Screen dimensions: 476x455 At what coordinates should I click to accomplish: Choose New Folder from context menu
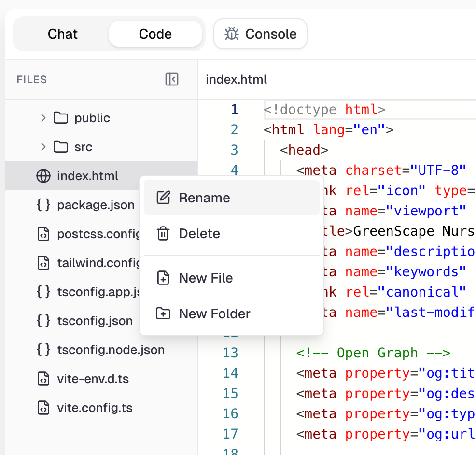[x=232, y=314]
